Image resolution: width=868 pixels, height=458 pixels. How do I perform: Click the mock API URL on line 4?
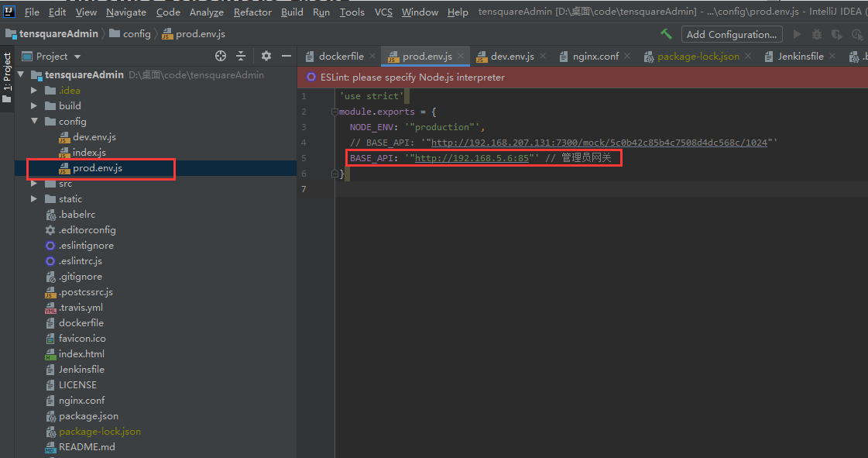(599, 143)
